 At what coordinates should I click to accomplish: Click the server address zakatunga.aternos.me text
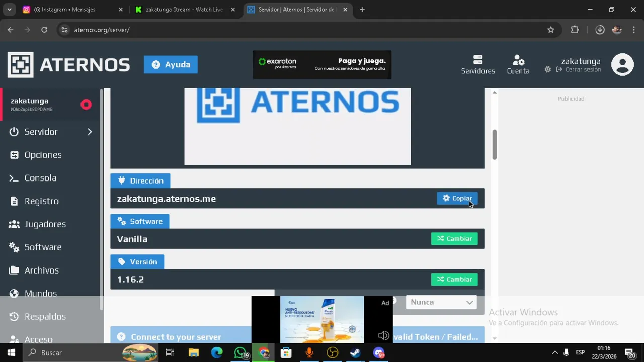tap(167, 199)
